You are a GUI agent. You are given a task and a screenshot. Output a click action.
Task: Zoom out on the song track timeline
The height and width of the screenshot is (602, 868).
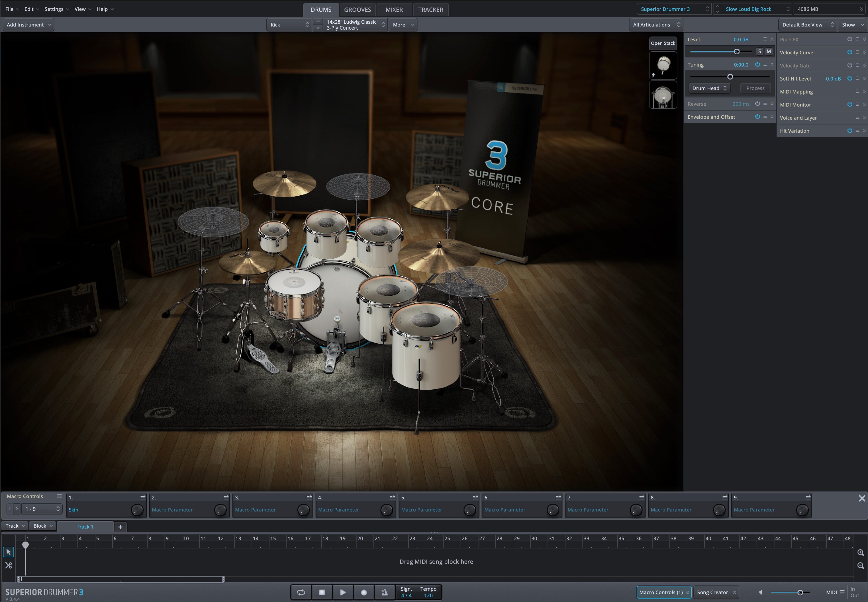pyautogui.click(x=860, y=566)
